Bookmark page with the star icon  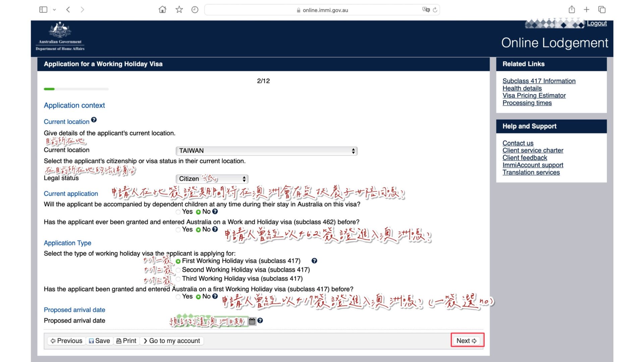pos(179,10)
